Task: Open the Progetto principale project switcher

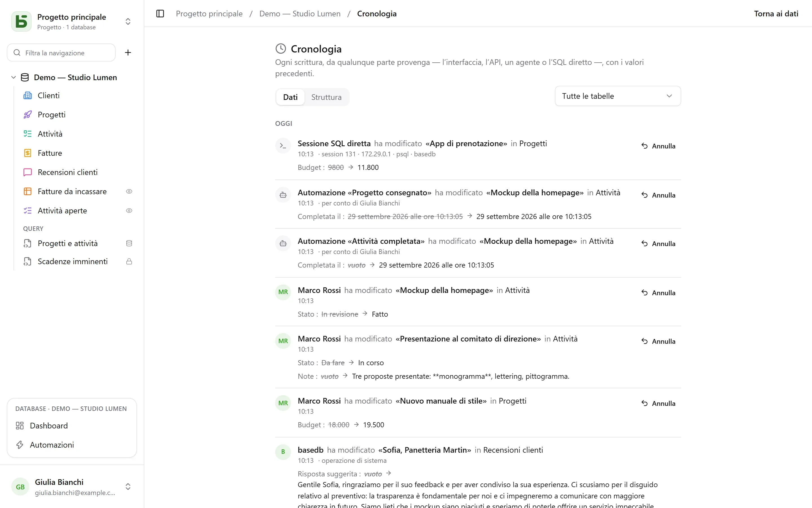Action: [72, 21]
